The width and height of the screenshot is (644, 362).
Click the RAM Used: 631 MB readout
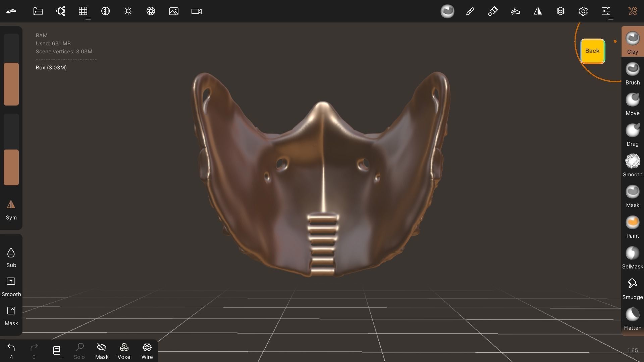(53, 44)
